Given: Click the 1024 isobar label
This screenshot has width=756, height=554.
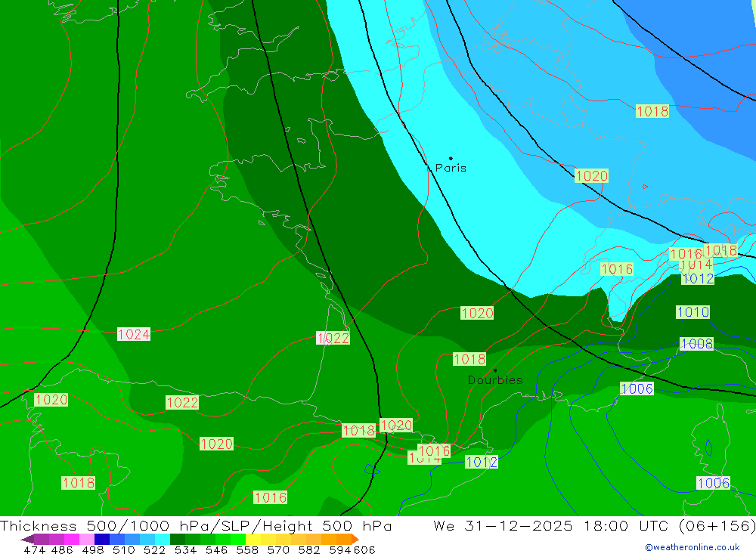Looking at the screenshot, I should (134, 334).
